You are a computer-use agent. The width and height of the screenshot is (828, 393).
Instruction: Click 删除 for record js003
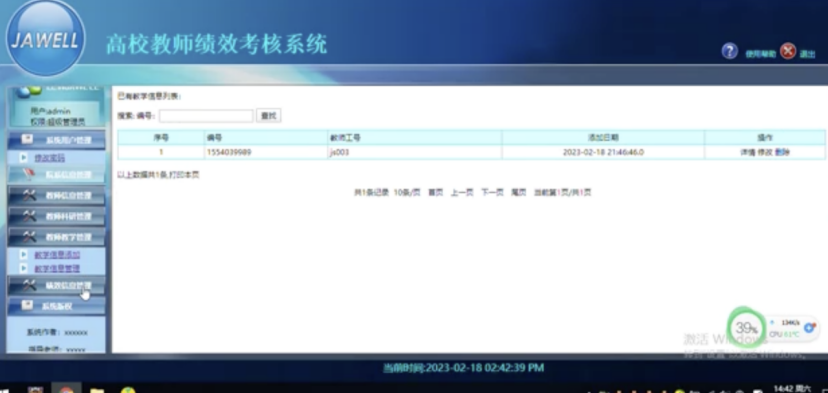tap(783, 152)
